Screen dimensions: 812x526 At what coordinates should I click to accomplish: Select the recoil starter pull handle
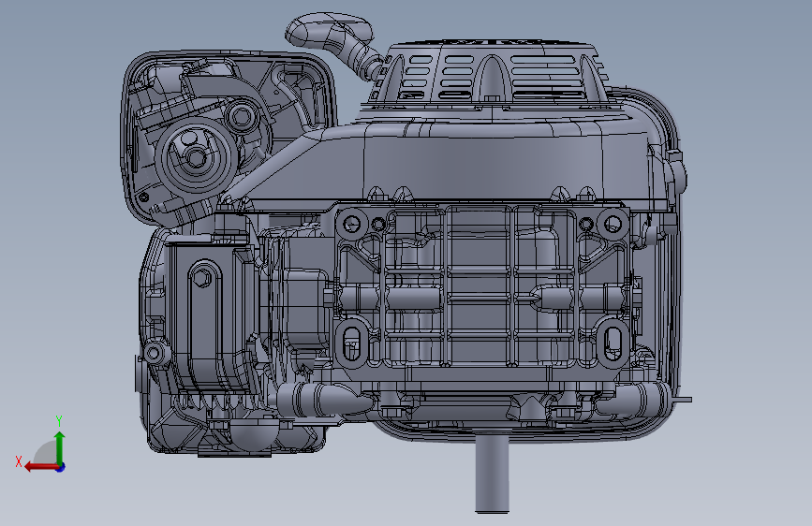328,29
